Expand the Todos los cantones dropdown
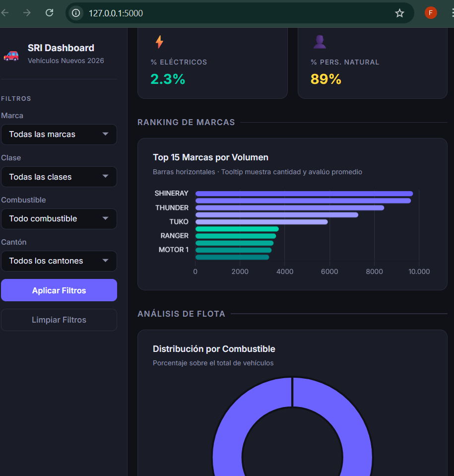 (59, 261)
